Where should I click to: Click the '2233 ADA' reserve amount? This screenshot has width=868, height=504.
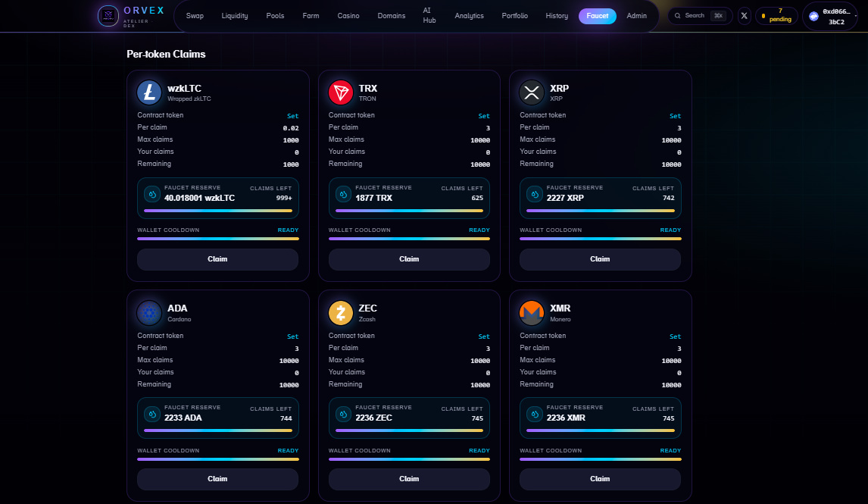tap(183, 418)
